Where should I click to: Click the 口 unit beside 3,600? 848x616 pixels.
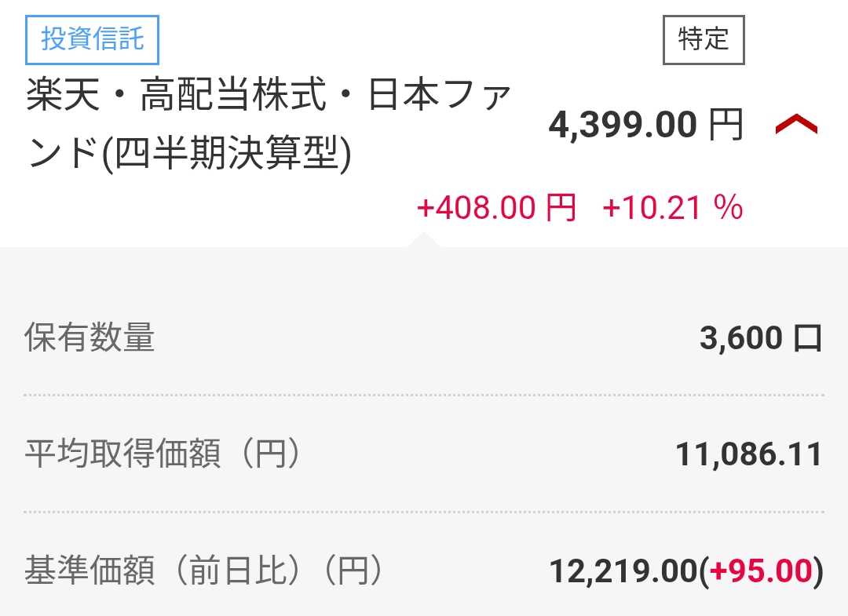(x=808, y=338)
